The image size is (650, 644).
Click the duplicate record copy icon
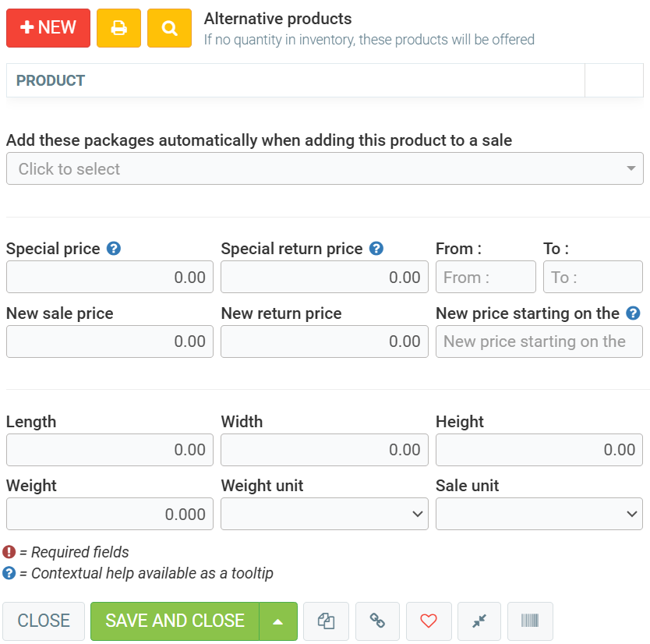click(x=327, y=621)
